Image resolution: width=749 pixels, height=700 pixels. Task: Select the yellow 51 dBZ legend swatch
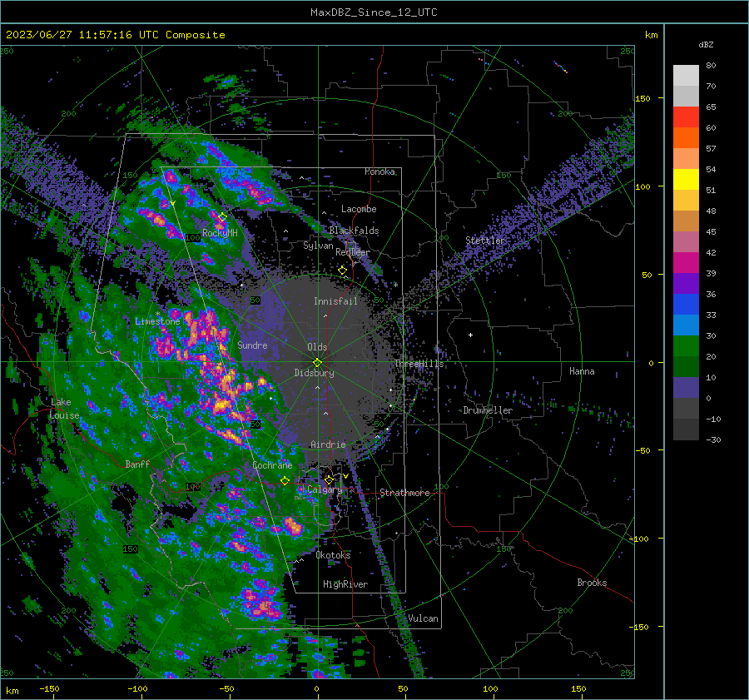point(686,180)
